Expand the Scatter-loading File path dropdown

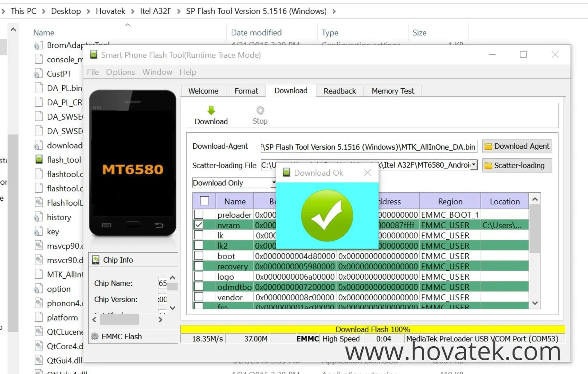(474, 165)
